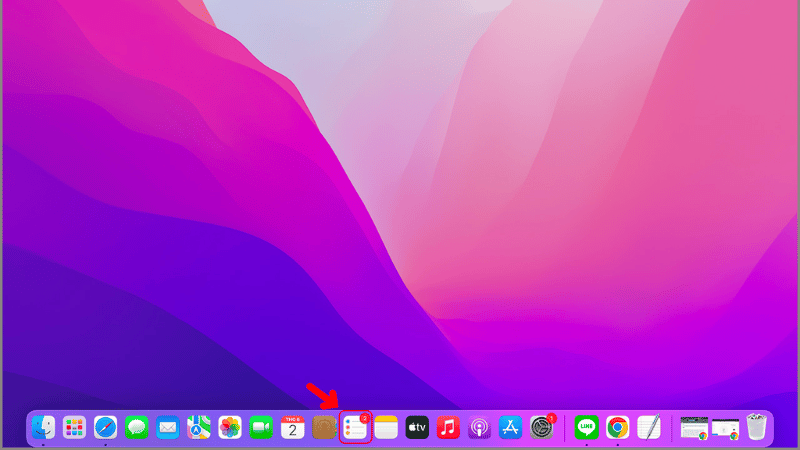Open the highlighted Reminders app
The height and width of the screenshot is (450, 800).
pyautogui.click(x=355, y=427)
